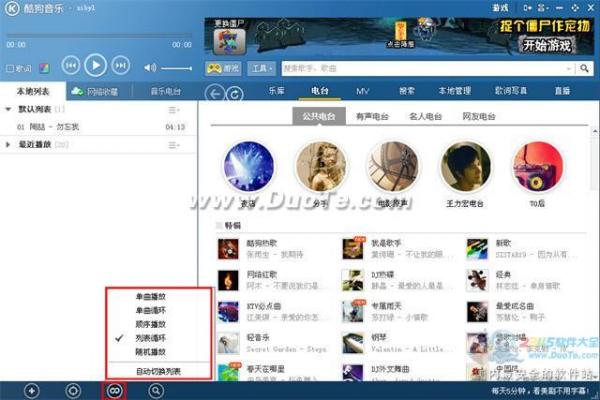
Task: Skip to the previous track
Action: click(x=71, y=66)
